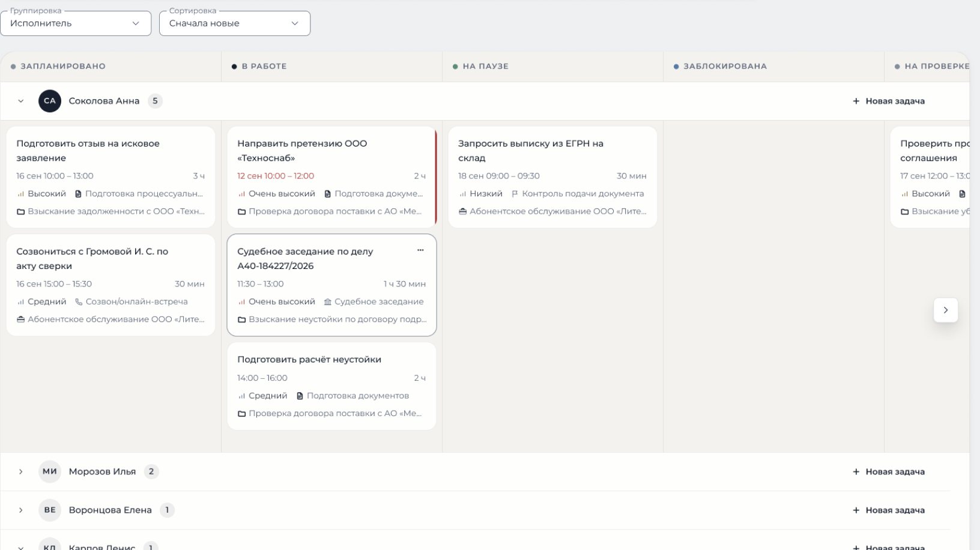Open card Подготовить расчёт неустойки
980x550 pixels.
coord(331,386)
